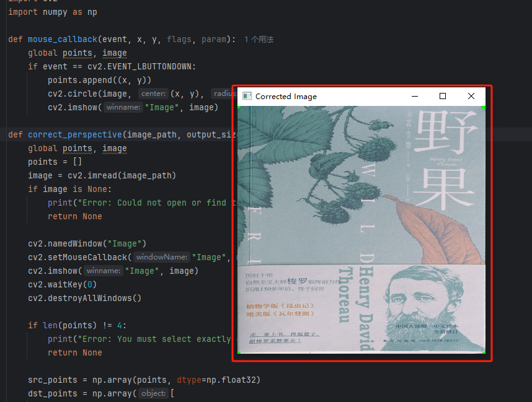Click the 'center:' inlay hint in cv2.circle
Screen dimensions: 532x402
pyautogui.click(x=153, y=94)
